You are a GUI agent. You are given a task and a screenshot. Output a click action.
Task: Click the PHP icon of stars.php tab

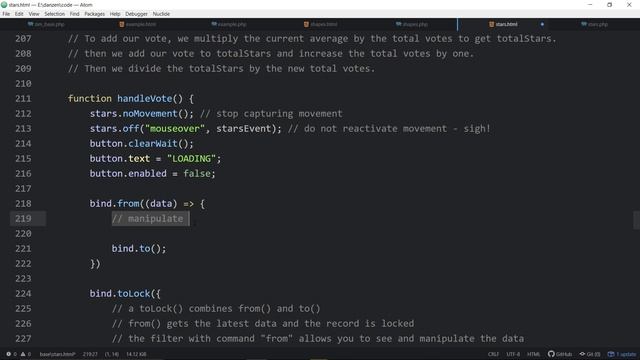pos(584,24)
